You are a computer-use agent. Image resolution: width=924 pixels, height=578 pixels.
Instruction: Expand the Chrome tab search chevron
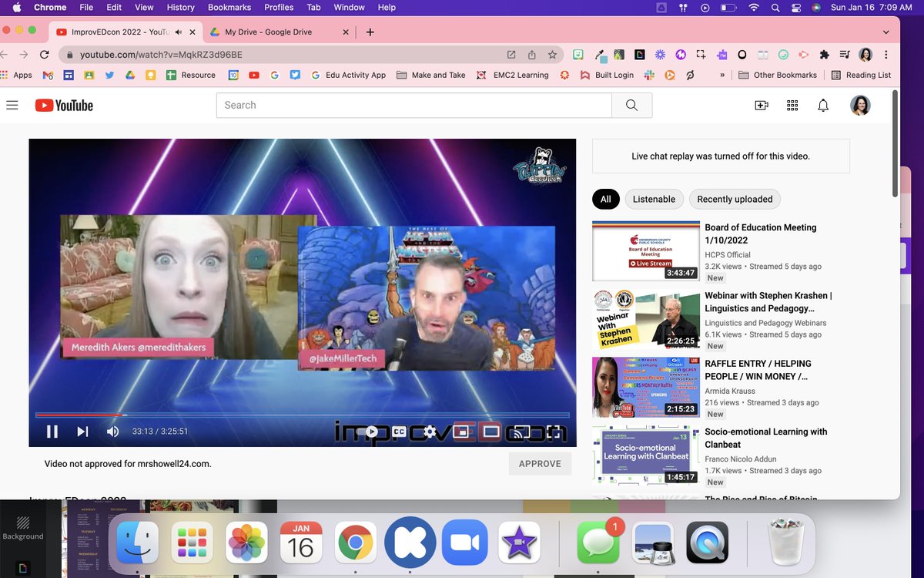(x=886, y=32)
